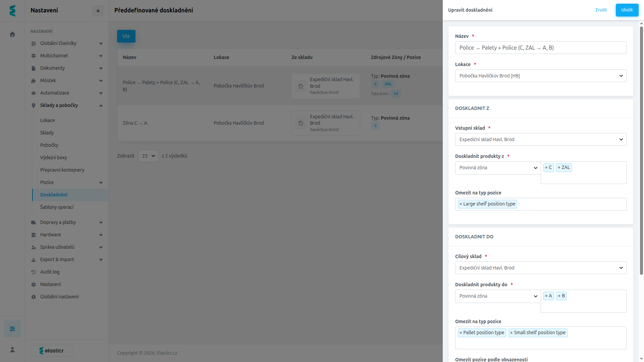
Task: Open the home dashboard icon
Action: pyautogui.click(x=12, y=34)
